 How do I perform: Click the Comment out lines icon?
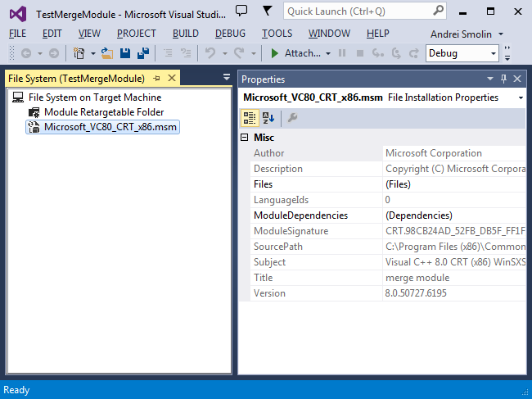coord(168,53)
